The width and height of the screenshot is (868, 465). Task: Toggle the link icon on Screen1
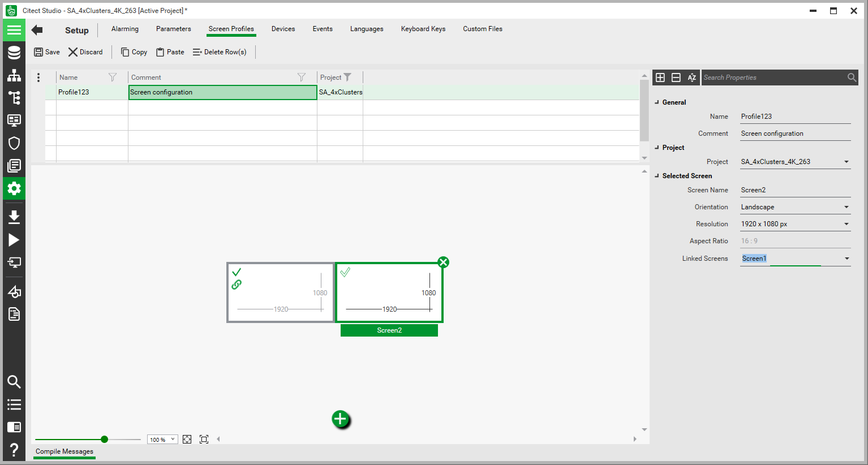237,285
